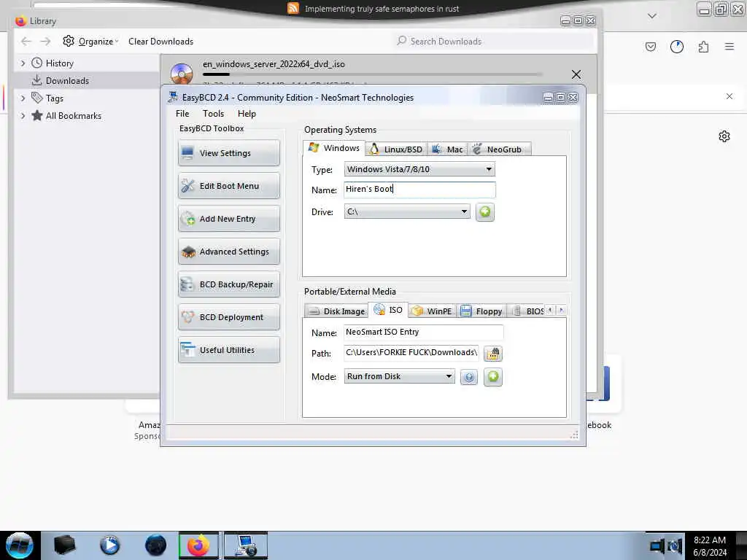Click the ISO Path text field
The width and height of the screenshot is (747, 560).
411,352
